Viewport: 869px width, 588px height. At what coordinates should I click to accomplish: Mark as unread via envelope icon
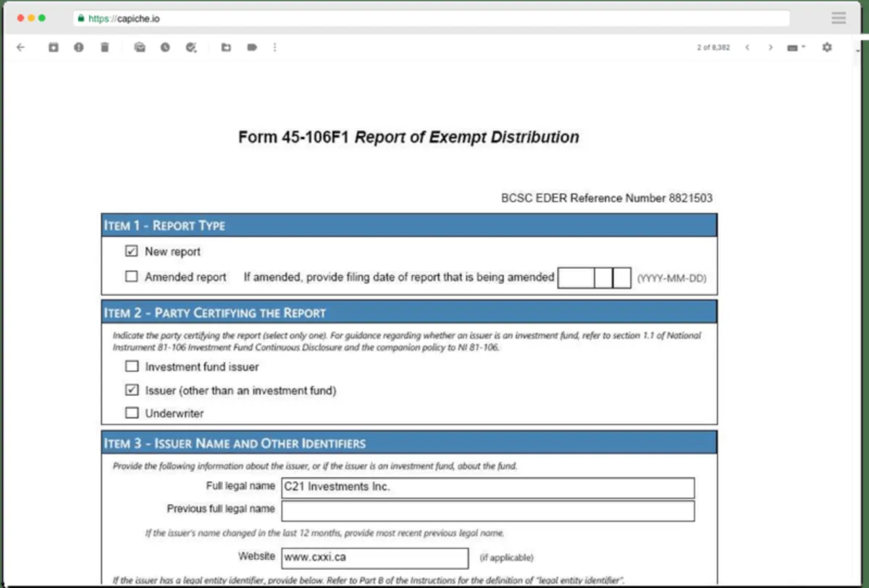(x=140, y=47)
